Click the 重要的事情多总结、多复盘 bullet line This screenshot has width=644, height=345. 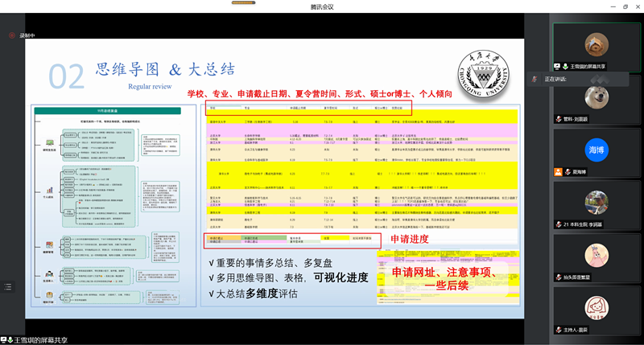pyautogui.click(x=270, y=263)
